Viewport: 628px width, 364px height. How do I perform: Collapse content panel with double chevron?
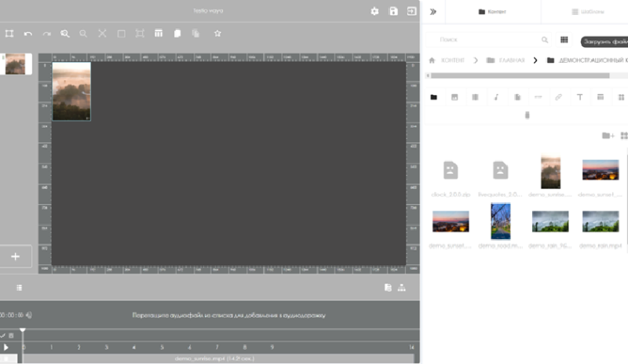click(x=433, y=12)
